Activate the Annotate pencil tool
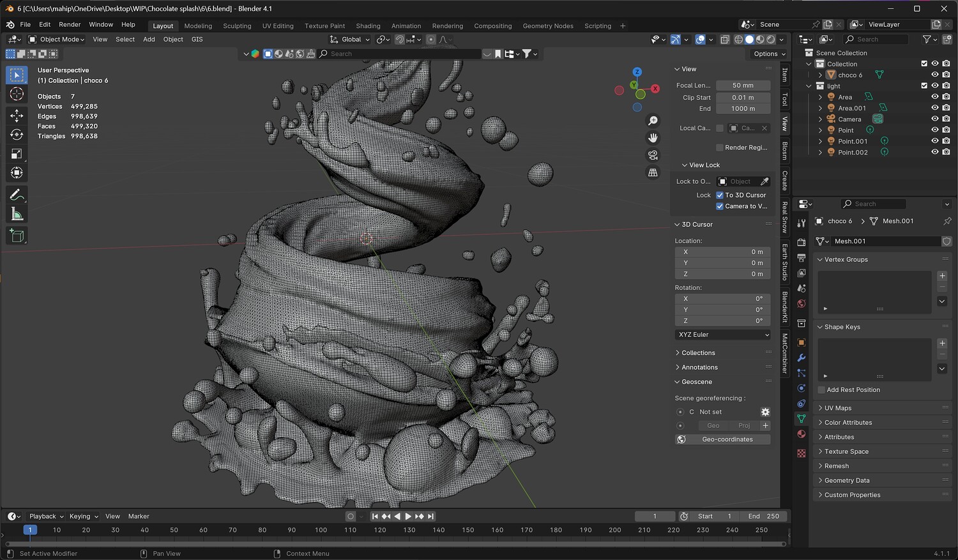958x560 pixels. 17,195
